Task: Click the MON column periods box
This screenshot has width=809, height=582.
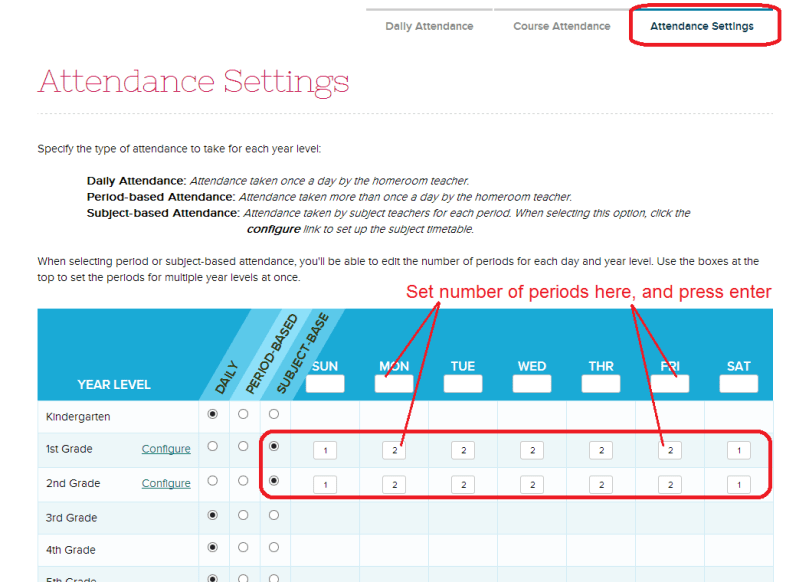Action: pyautogui.click(x=393, y=382)
